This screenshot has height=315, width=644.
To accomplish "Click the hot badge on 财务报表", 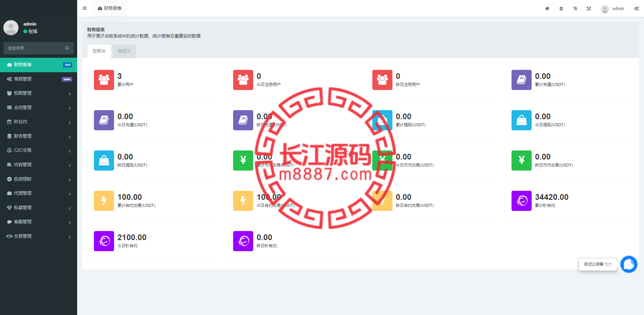I will click(67, 65).
